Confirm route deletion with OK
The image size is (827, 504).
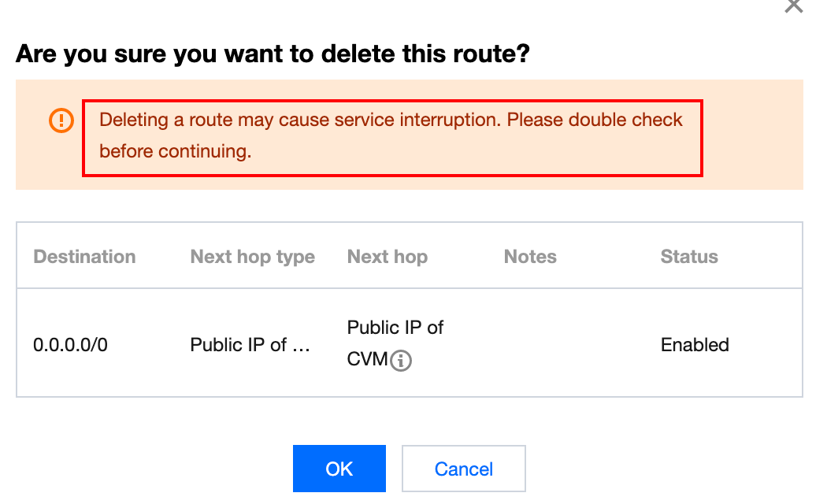point(339,469)
